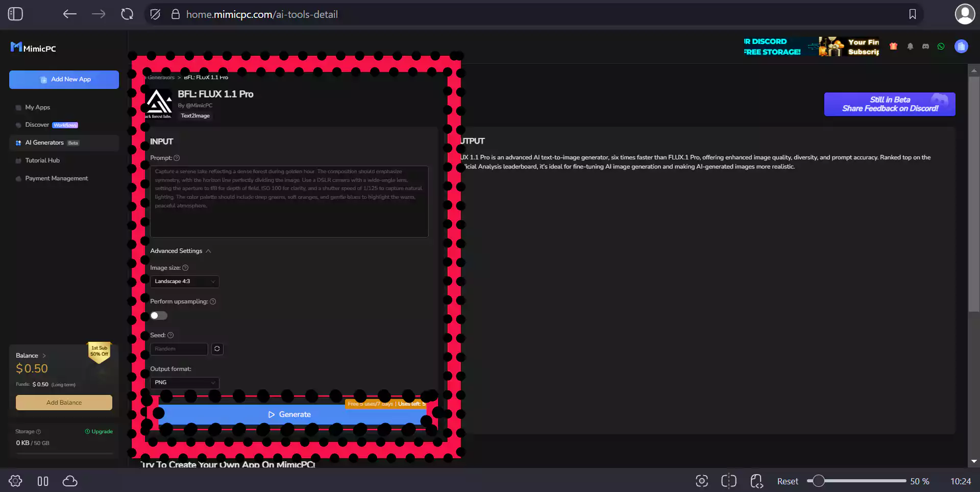Image resolution: width=980 pixels, height=492 pixels.
Task: Click the lock site-info icon
Action: tap(175, 14)
